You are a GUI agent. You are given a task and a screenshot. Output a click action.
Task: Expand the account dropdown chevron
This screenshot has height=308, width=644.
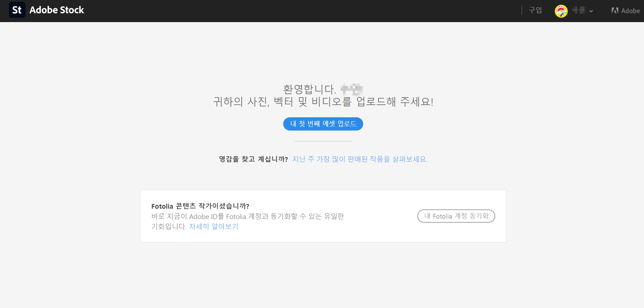[x=591, y=11]
